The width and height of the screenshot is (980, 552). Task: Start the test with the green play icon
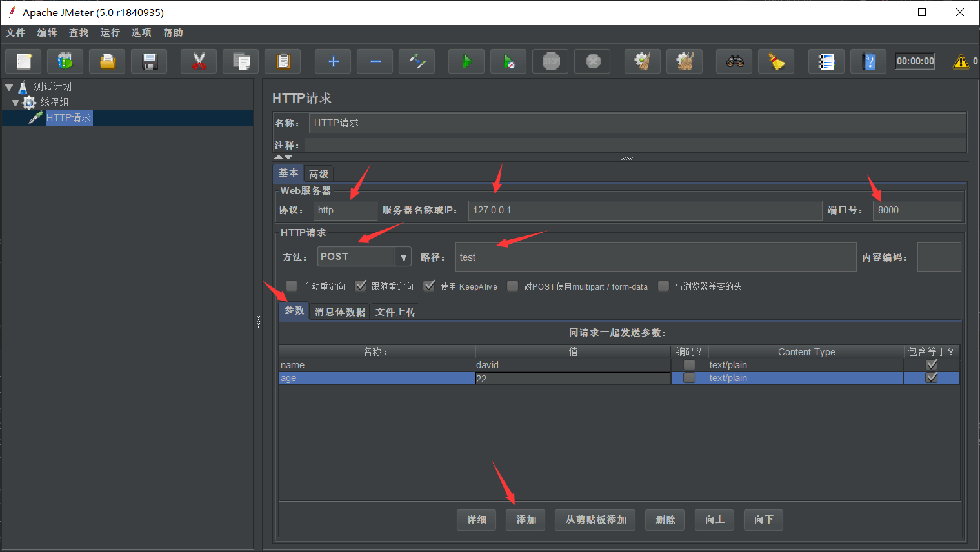click(x=466, y=61)
